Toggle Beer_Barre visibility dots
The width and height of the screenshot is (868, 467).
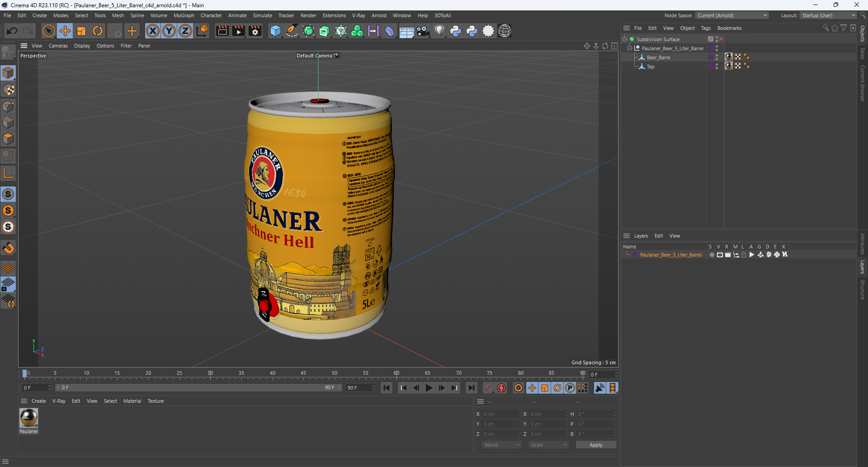pos(717,57)
